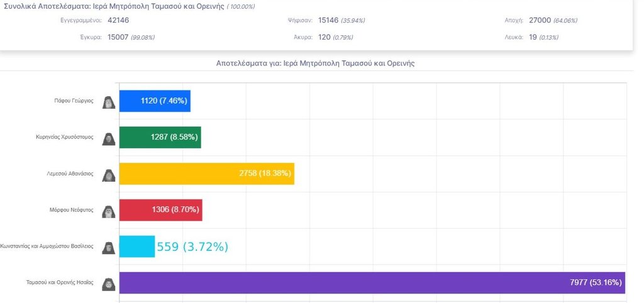Select the light blue bar for 559 votes
Screen dimensions: 644x303
(x=137, y=246)
